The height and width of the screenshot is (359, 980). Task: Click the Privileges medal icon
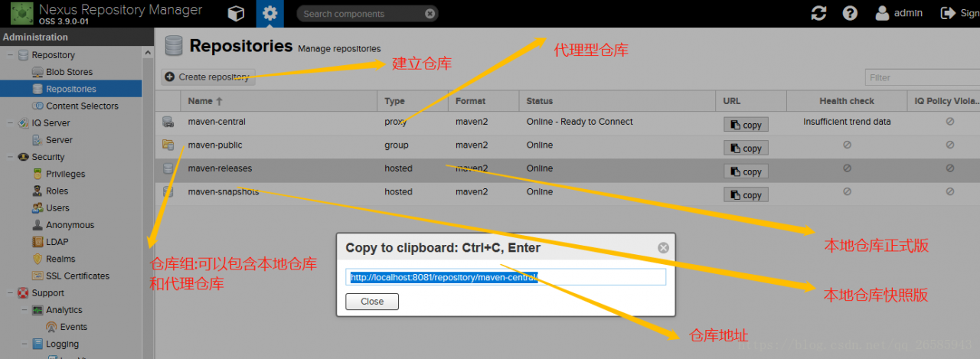coord(38,174)
